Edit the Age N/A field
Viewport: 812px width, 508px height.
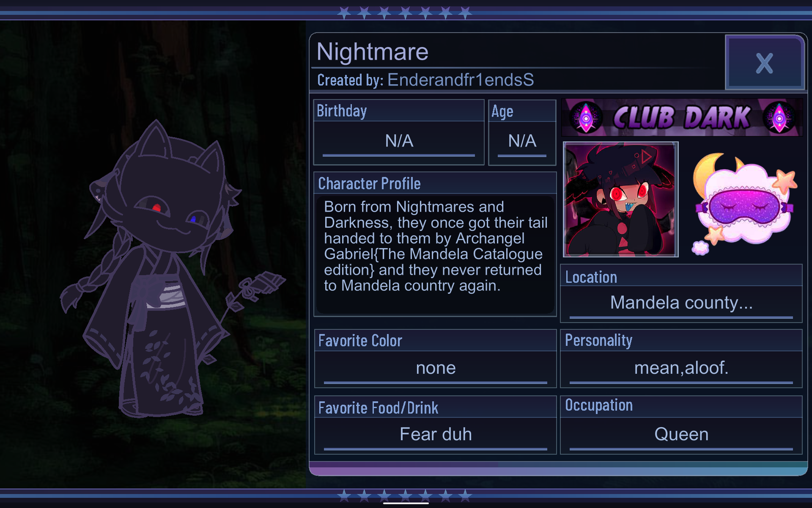522,141
